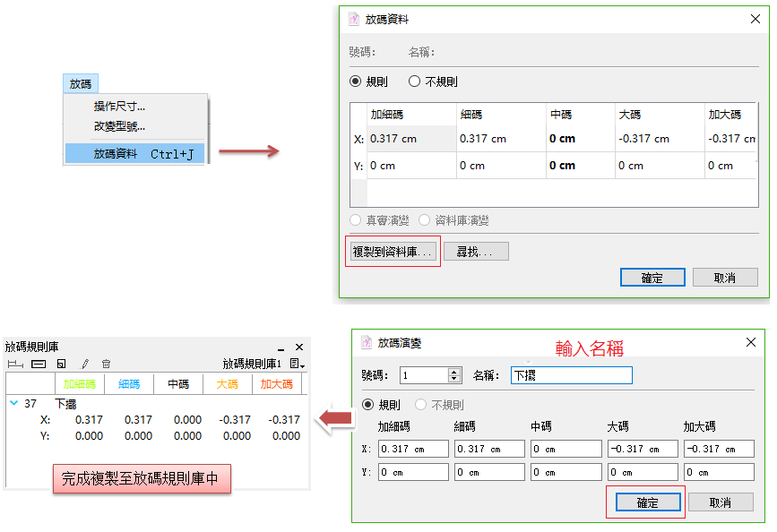Select 規則 radio in 放碼演變 dialog

[x=367, y=405]
